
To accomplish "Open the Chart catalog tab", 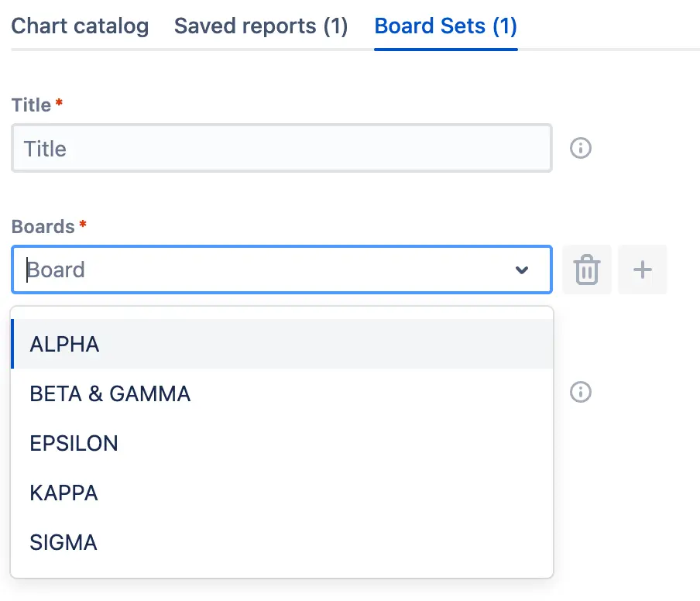I will coord(80,26).
